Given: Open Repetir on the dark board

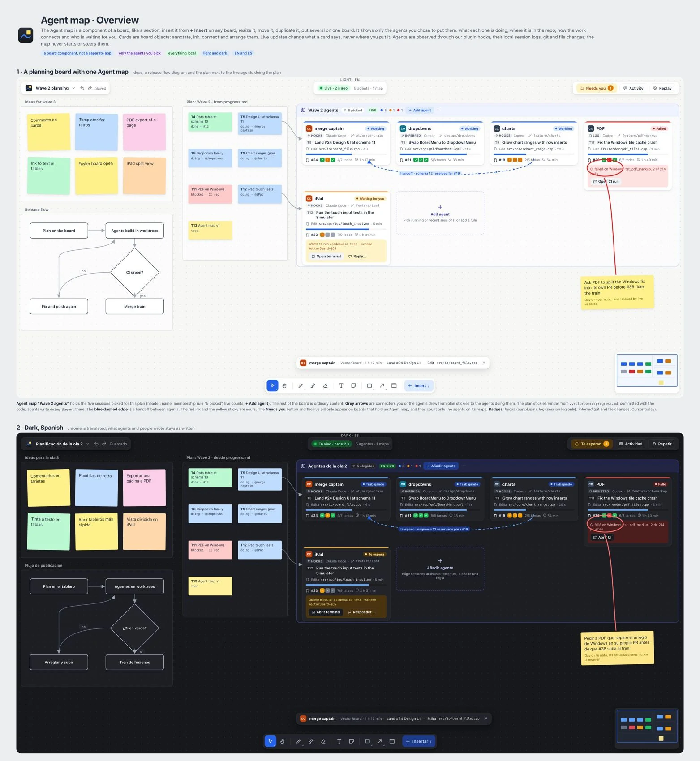Looking at the screenshot, I should 662,444.
